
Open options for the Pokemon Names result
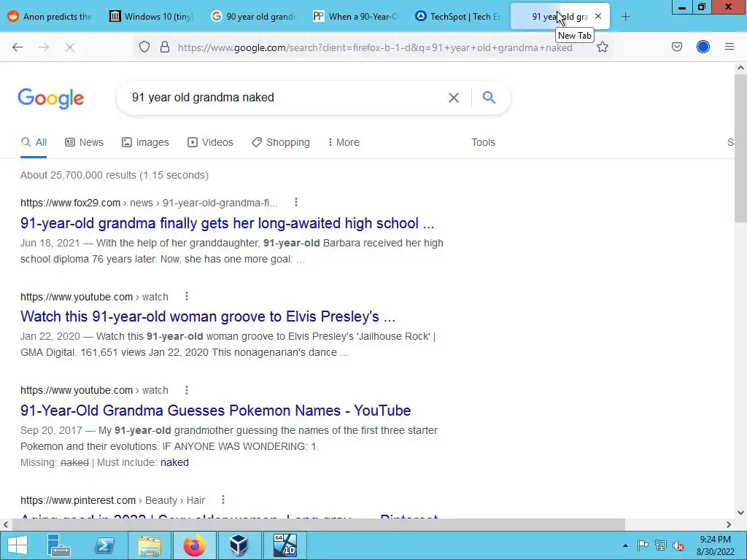[x=187, y=390]
